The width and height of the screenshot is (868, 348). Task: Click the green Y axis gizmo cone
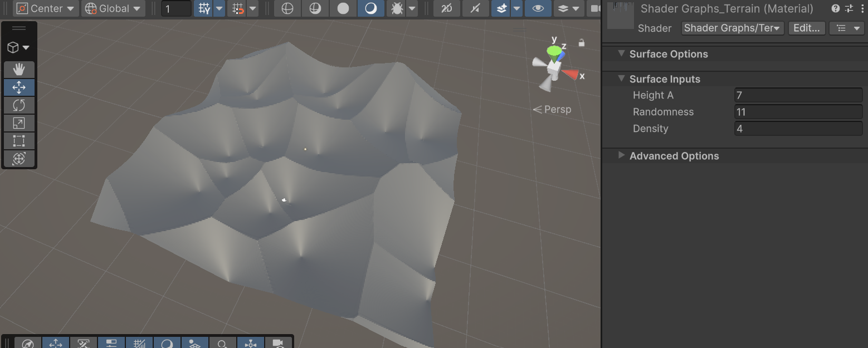[554, 52]
